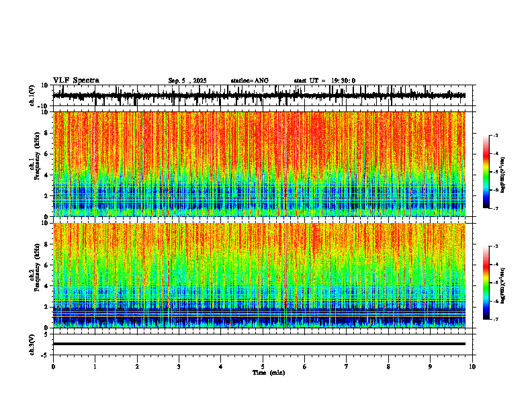Click the "start UT = 19:30:0" header text
532x411 pixels.
(324, 81)
